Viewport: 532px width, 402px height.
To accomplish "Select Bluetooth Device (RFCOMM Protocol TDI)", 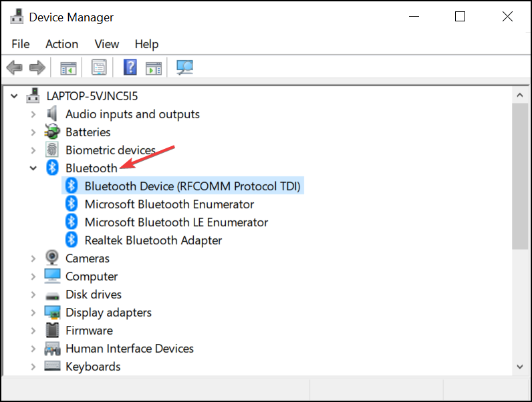I will pyautogui.click(x=192, y=186).
